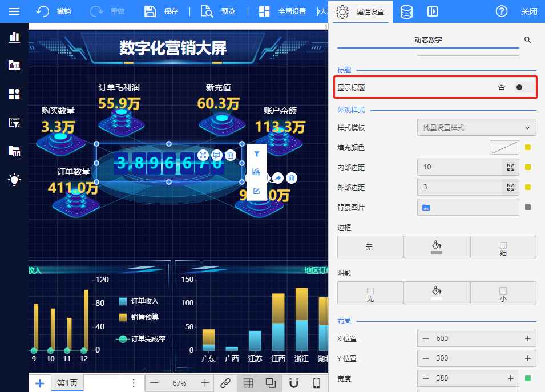Screen dimensions: 545x392
Task: Toggle the grid display button in bottom bar
Action: 248,383
